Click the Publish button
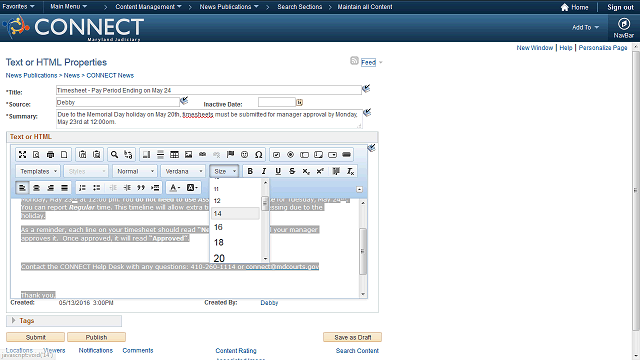640x360 pixels. (96, 338)
